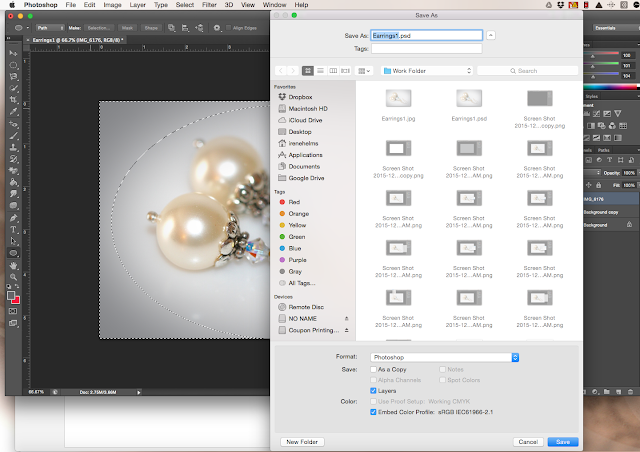Click the New Folder button

pyautogui.click(x=302, y=442)
